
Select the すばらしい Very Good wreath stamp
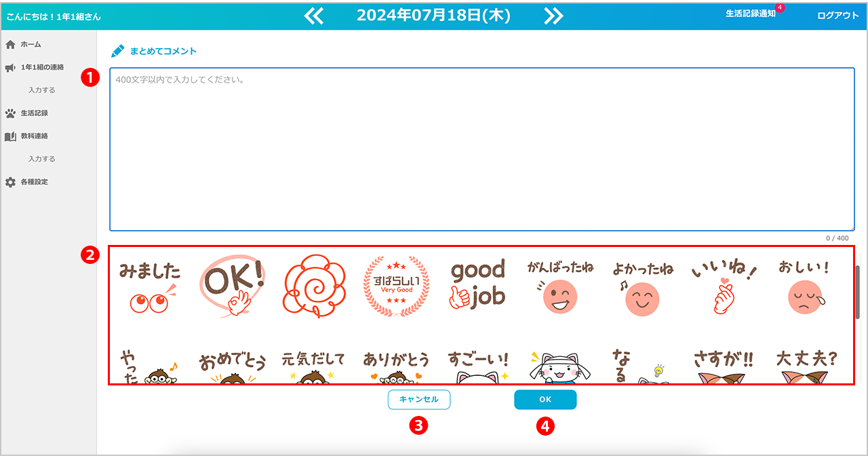tap(396, 288)
